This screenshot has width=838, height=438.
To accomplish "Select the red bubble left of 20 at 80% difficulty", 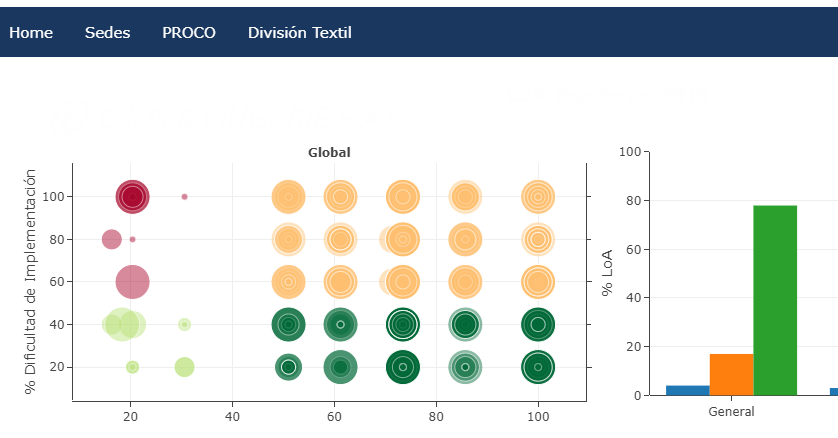I will [x=111, y=239].
